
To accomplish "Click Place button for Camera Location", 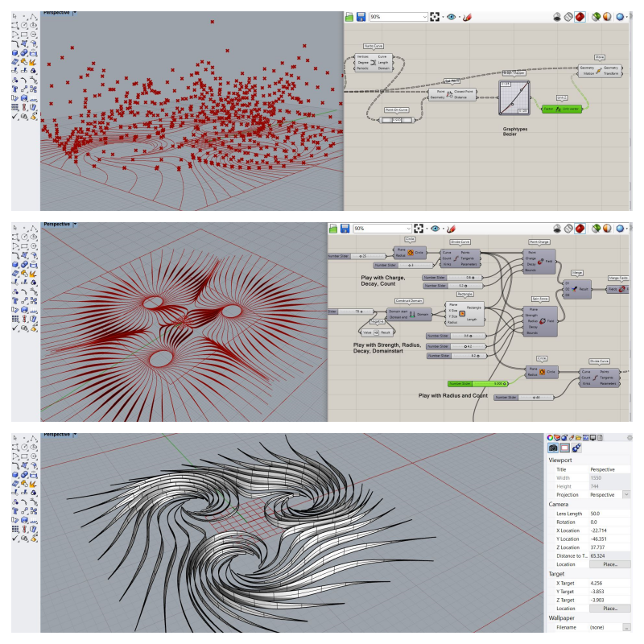I will point(610,564).
